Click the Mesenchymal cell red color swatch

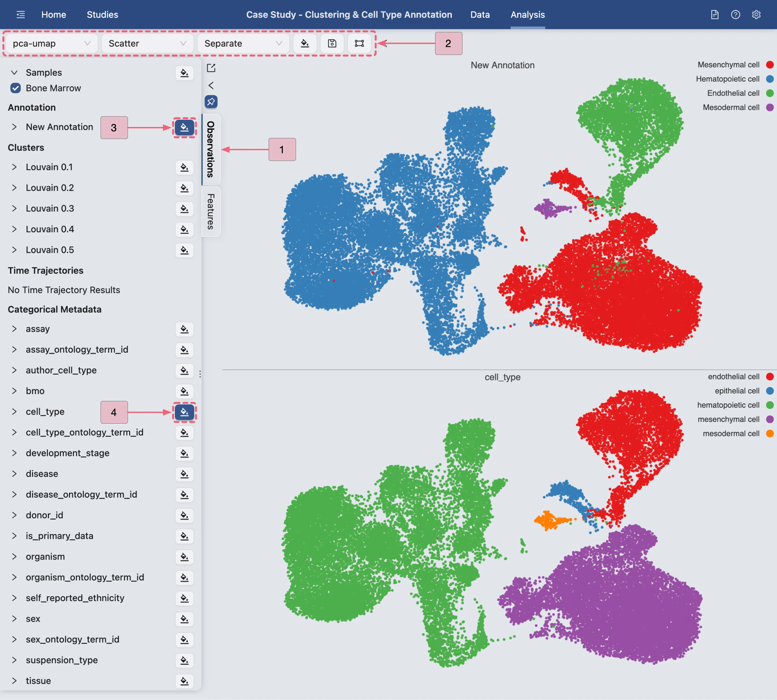[770, 65]
